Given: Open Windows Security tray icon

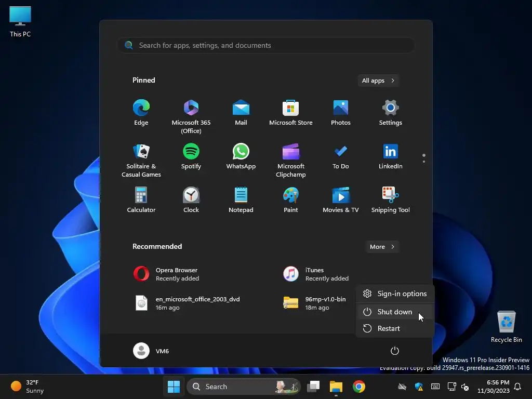Looking at the screenshot, I should click(419, 387).
